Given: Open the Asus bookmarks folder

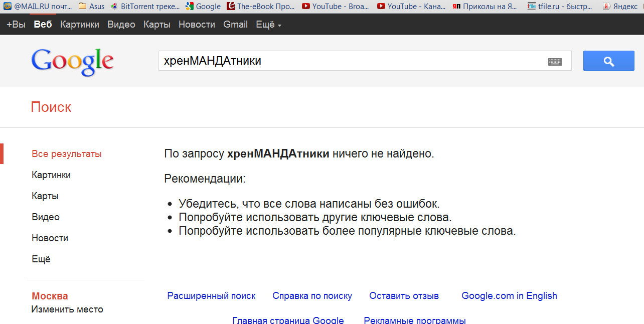Looking at the screenshot, I should pos(92,7).
